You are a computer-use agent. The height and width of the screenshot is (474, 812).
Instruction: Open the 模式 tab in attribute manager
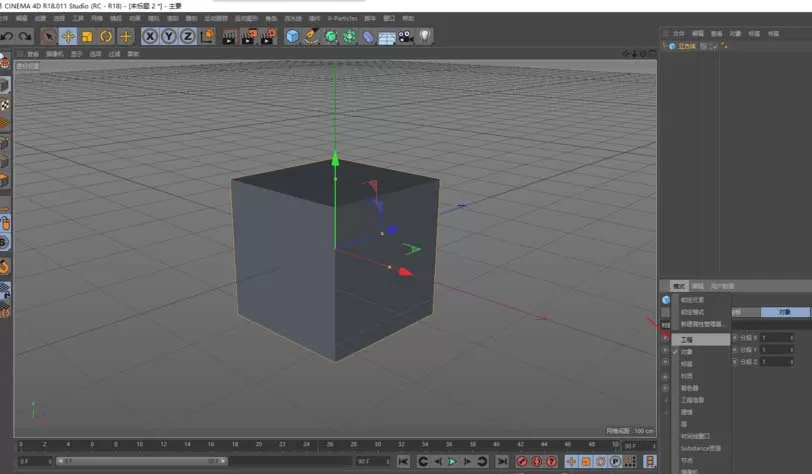pyautogui.click(x=678, y=286)
